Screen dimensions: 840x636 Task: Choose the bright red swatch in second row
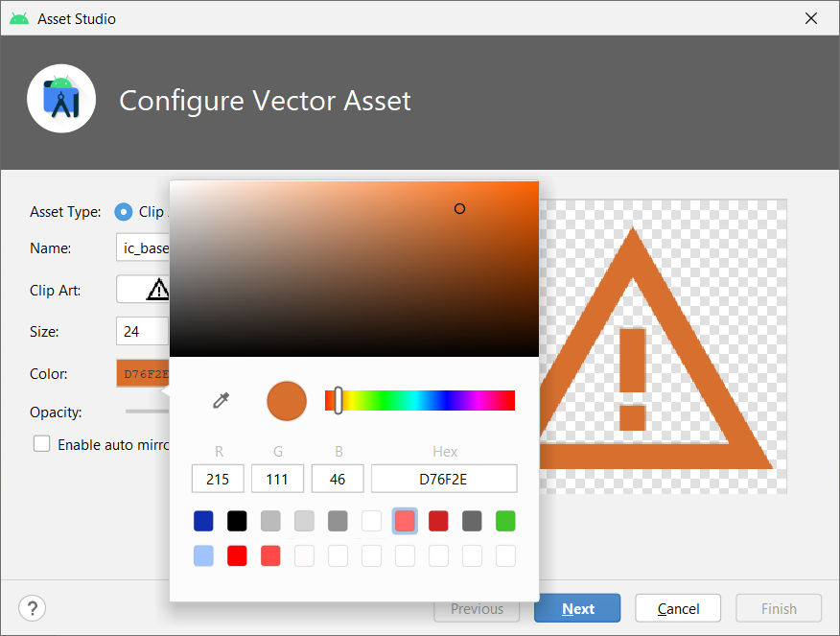[x=237, y=555]
